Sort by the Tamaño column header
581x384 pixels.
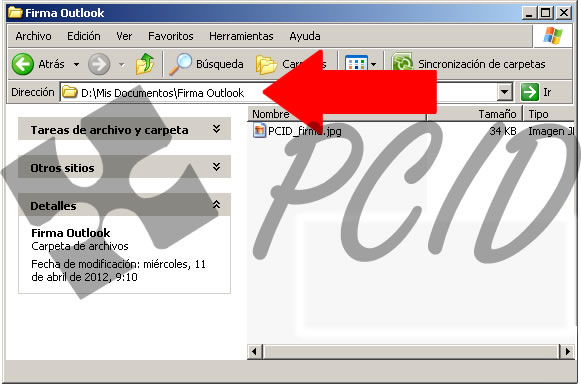pyautogui.click(x=475, y=114)
